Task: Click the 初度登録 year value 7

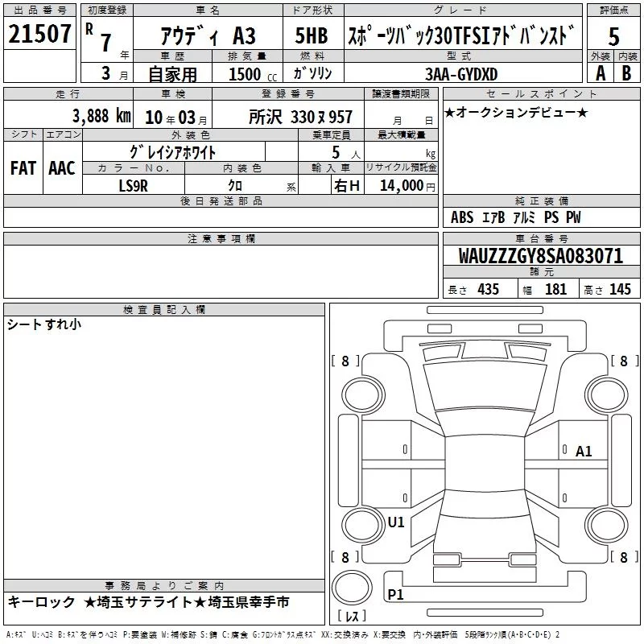Action: click(106, 43)
